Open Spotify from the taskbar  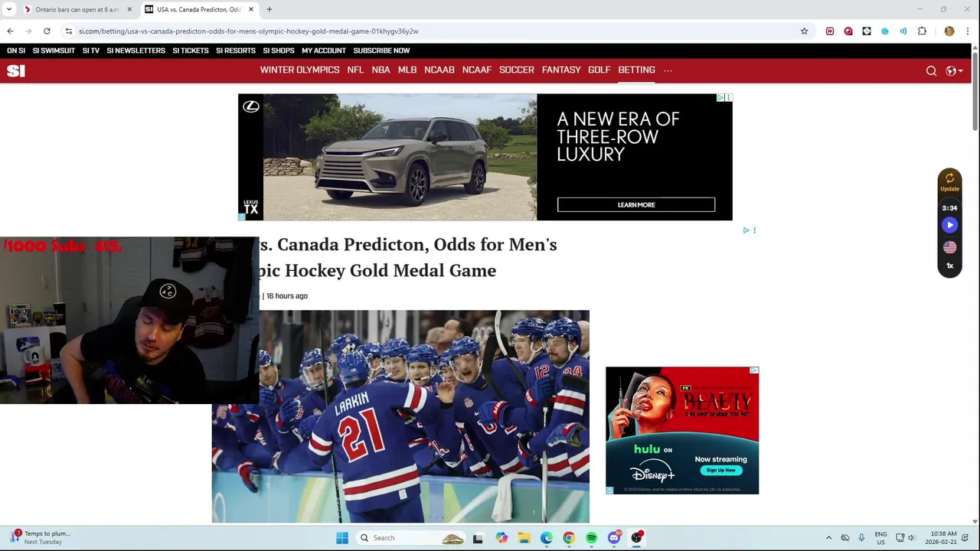(x=591, y=538)
